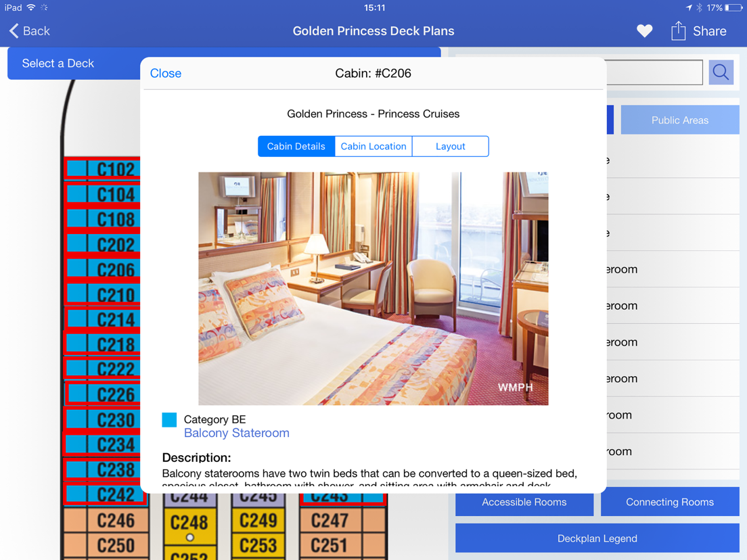
Task: Open the Deckplan Legend
Action: click(597, 538)
